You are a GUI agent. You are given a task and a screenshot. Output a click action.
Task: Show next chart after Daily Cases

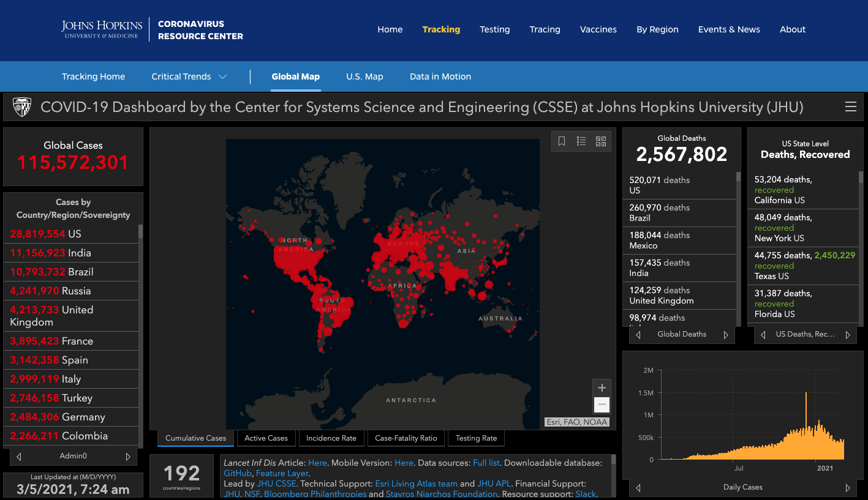(x=848, y=488)
